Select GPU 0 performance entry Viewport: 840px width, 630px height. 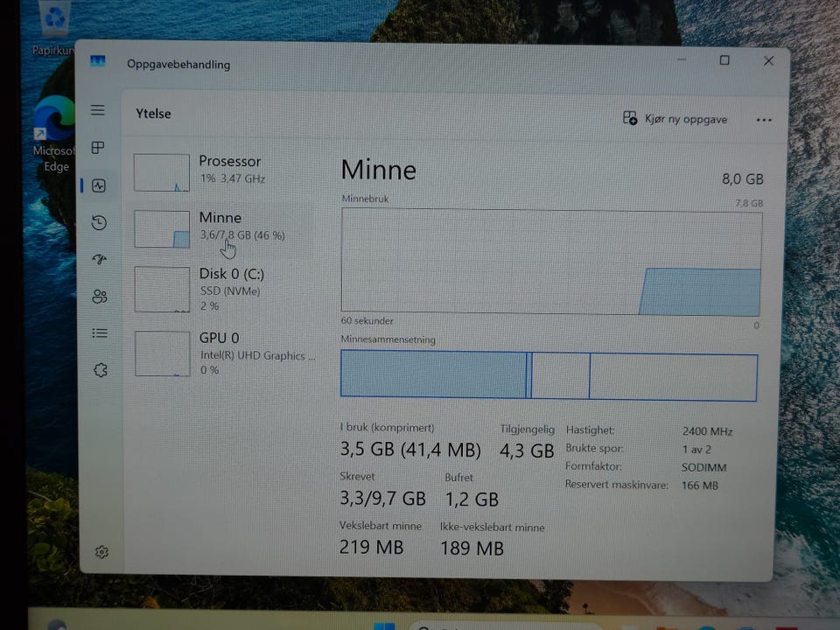(x=224, y=353)
